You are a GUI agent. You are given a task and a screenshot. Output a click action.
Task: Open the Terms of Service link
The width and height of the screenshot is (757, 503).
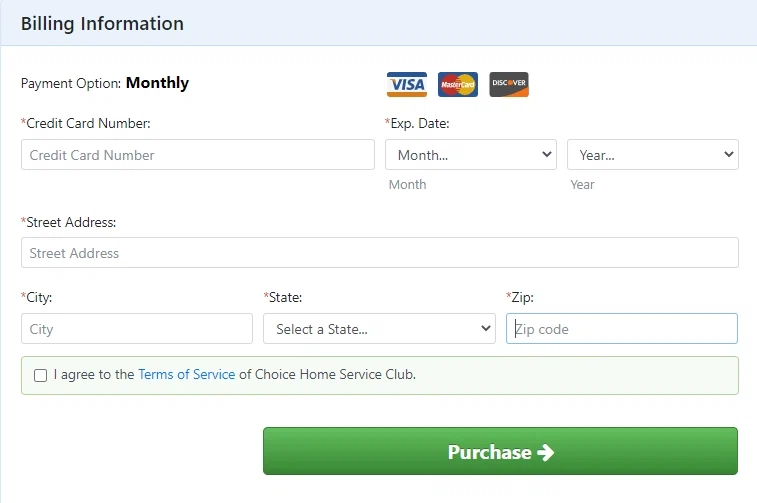click(187, 375)
